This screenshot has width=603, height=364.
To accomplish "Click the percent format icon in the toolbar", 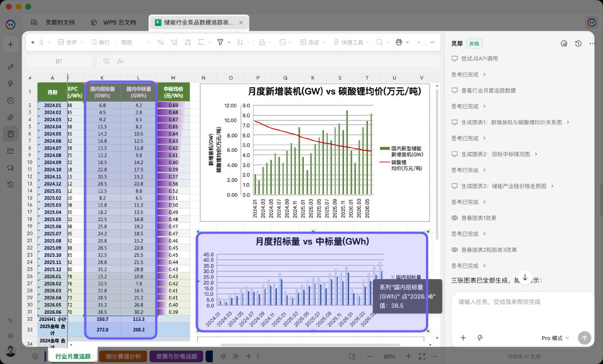I will click(x=160, y=42).
